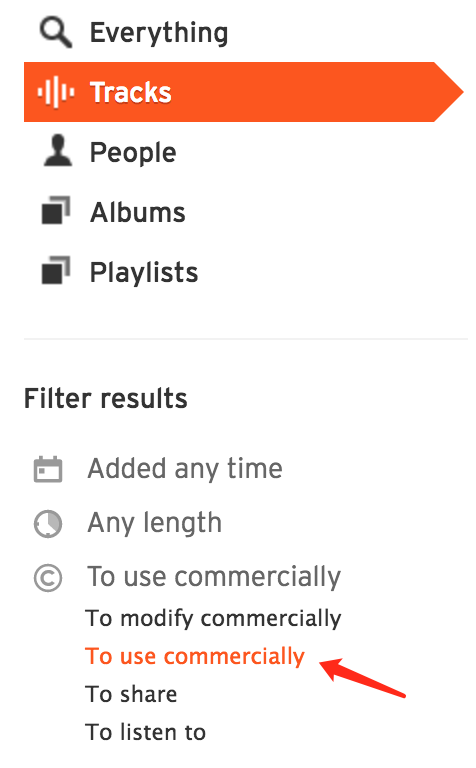
Task: Open the Added any time filter
Action: point(185,469)
